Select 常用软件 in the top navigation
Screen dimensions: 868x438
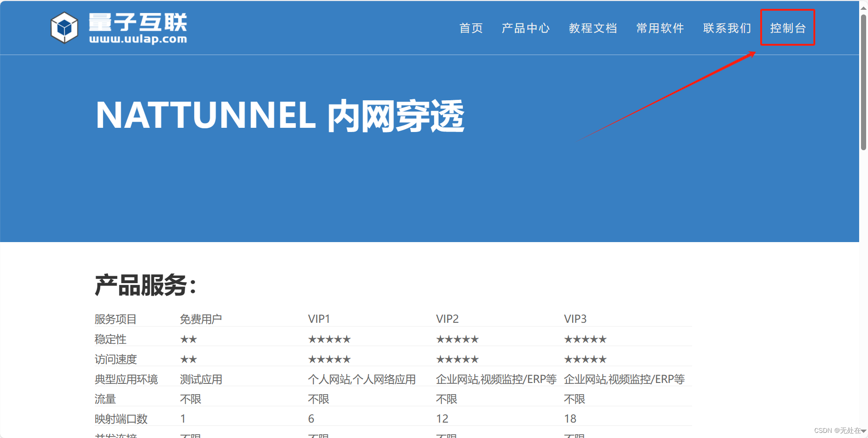tap(660, 28)
